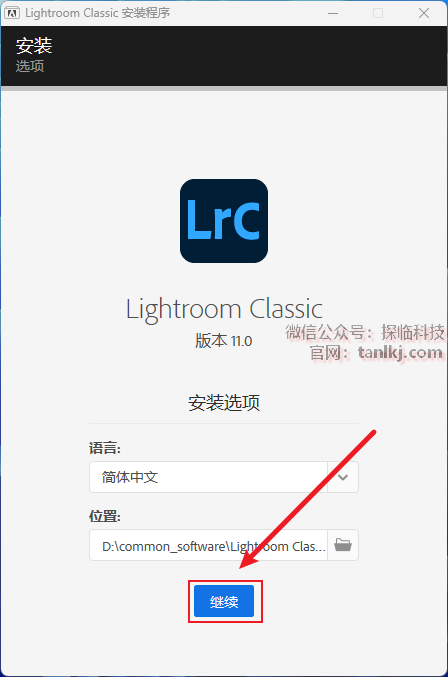Screen dimensions: 448x677
Task: Click the 安装选项 section heading
Action: (x=224, y=402)
